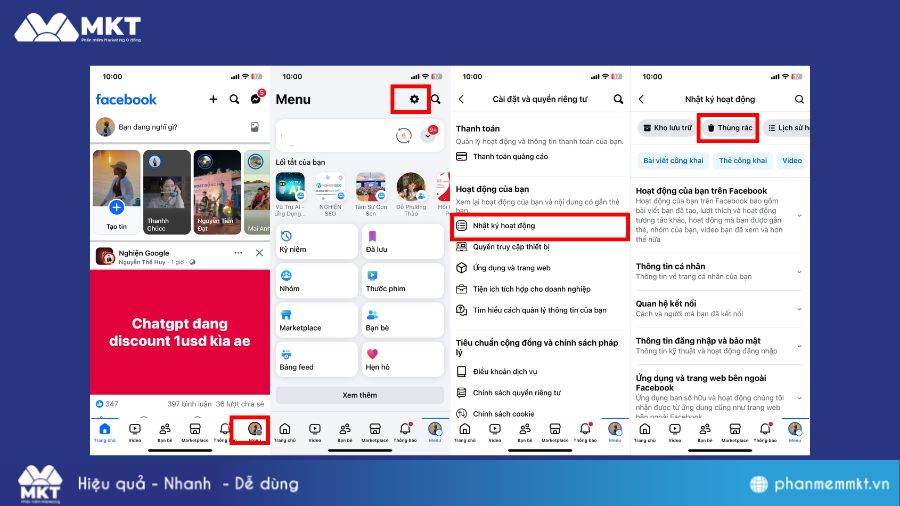The height and width of the screenshot is (506, 900).
Task: Filter by 'Thẻ công khai'
Action: [x=743, y=161]
